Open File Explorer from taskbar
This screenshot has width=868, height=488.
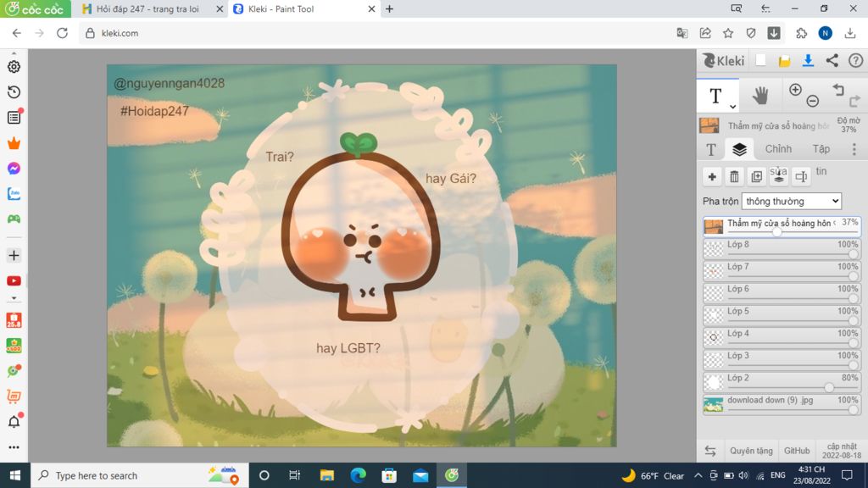point(326,475)
